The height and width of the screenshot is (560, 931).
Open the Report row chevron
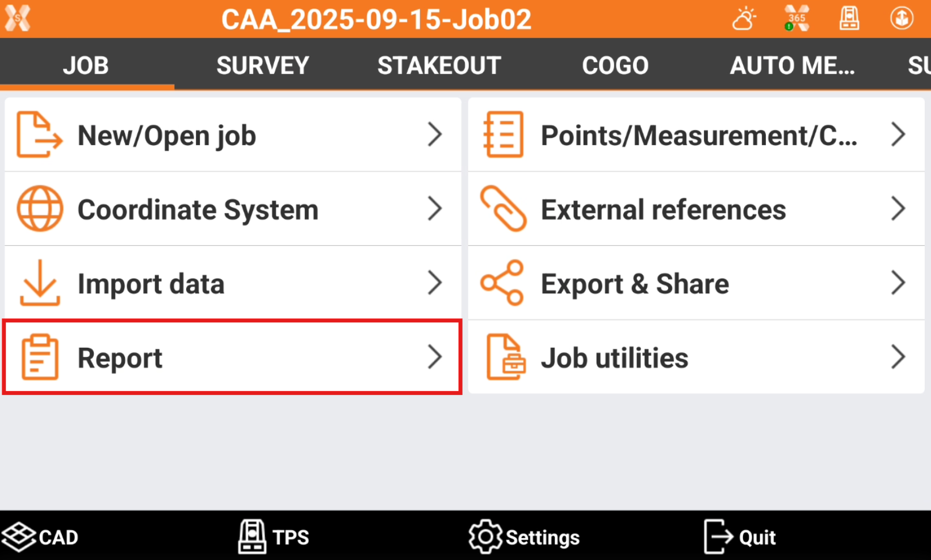pos(435,357)
